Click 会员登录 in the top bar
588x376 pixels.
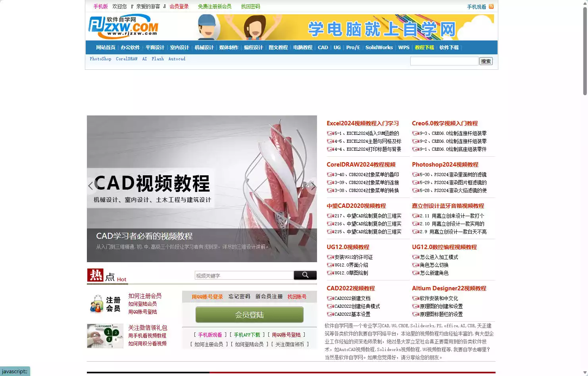(x=179, y=6)
